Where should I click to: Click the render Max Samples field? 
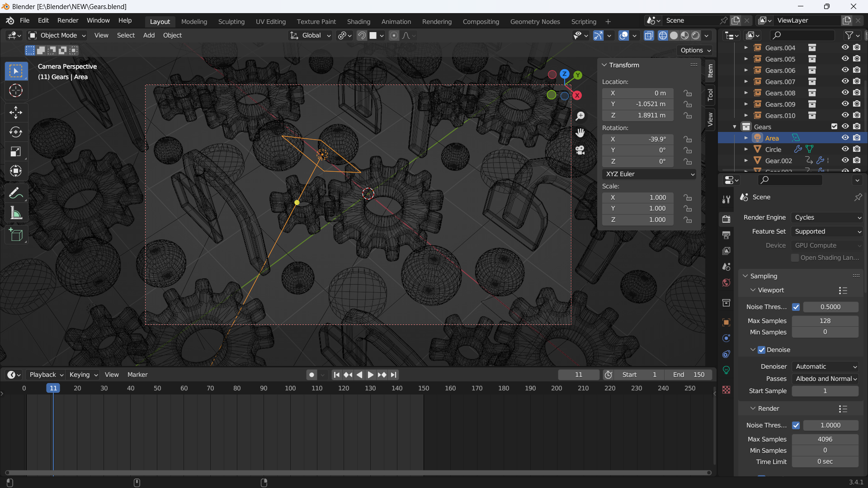tap(825, 439)
